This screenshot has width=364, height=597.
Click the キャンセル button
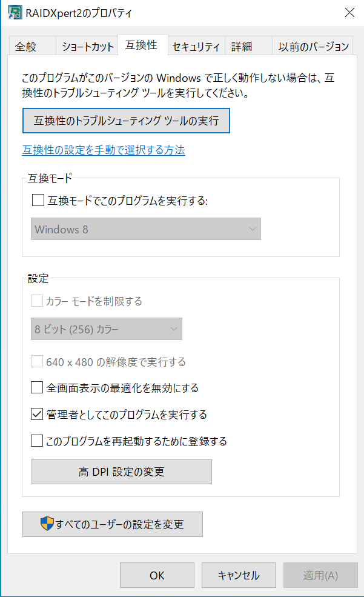239,575
